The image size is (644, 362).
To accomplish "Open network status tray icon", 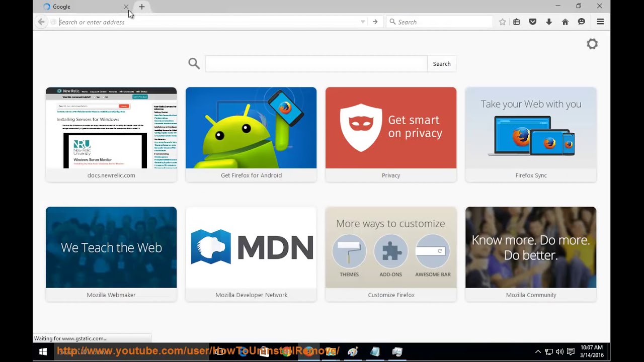I will 549,351.
